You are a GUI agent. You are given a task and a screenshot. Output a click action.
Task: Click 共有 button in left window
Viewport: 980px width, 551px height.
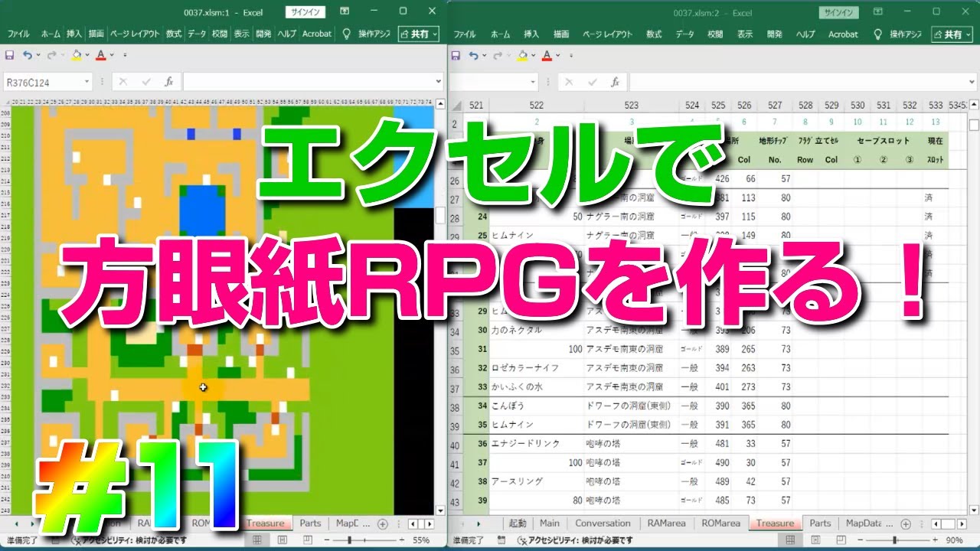(x=418, y=34)
